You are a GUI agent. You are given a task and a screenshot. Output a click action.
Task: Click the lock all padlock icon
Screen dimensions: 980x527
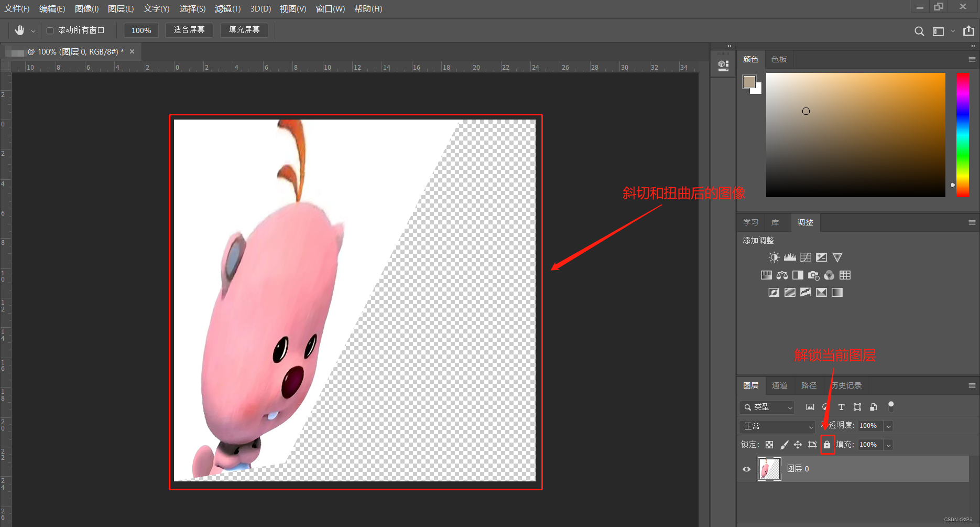827,445
